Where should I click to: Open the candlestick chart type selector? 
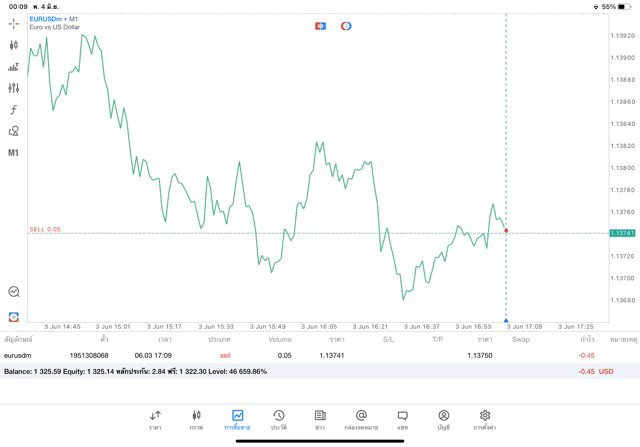click(x=14, y=45)
